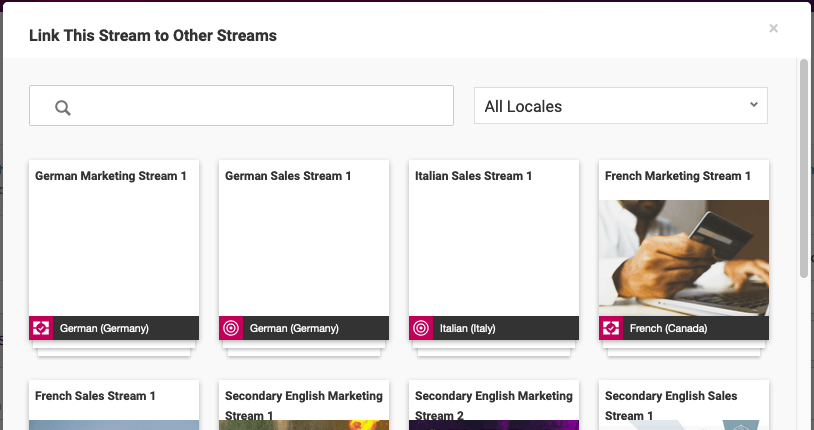Click the search magnifier icon
The width and height of the screenshot is (814, 430).
coord(63,108)
